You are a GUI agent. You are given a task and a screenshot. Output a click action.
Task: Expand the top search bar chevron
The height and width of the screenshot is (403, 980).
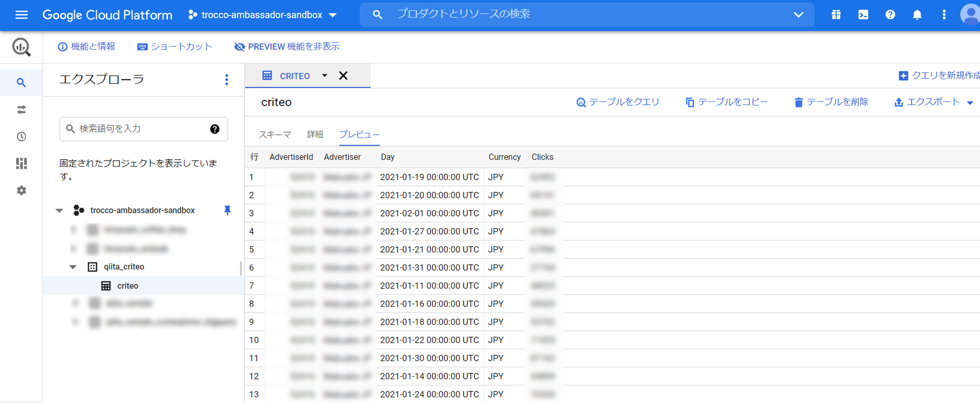(798, 15)
